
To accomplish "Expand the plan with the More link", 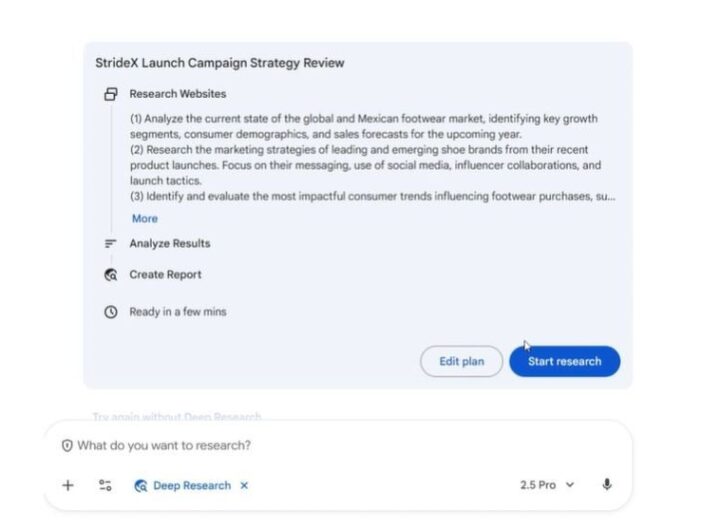I will pos(144,218).
